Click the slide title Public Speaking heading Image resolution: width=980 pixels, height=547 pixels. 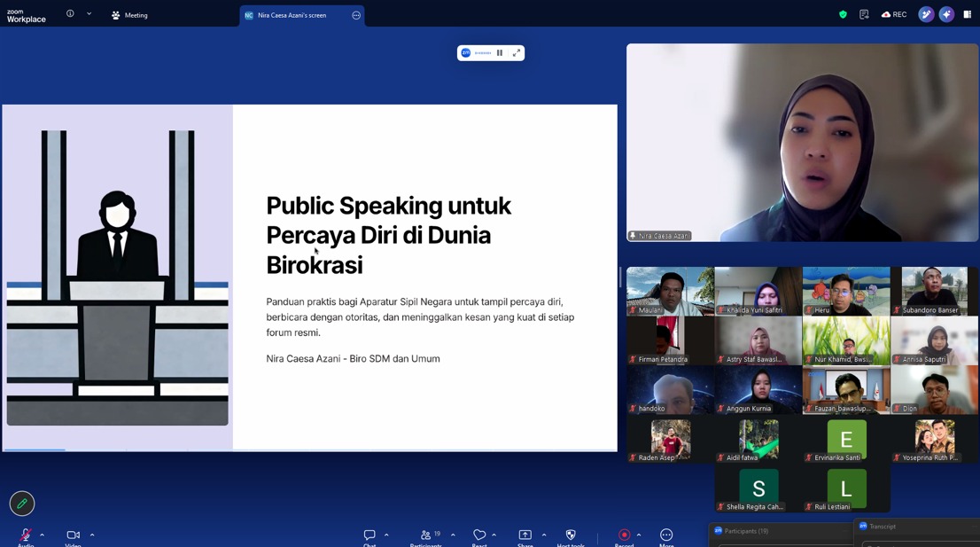[389, 235]
